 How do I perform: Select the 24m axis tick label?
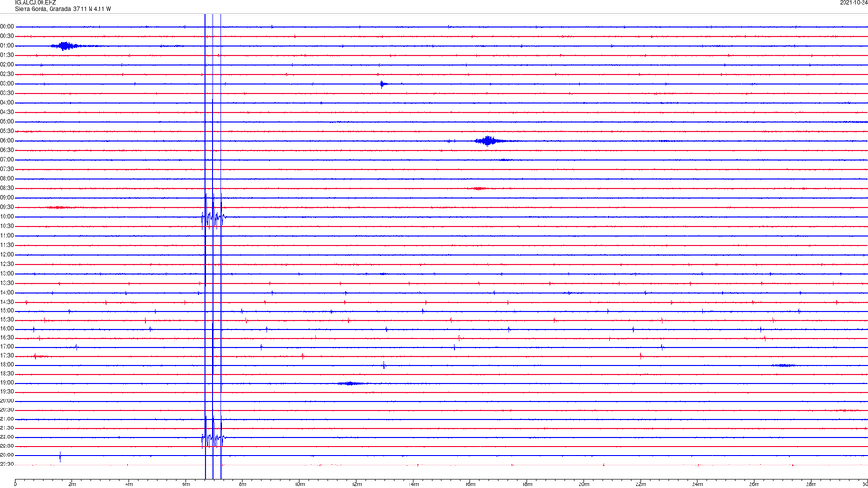pyautogui.click(x=697, y=484)
